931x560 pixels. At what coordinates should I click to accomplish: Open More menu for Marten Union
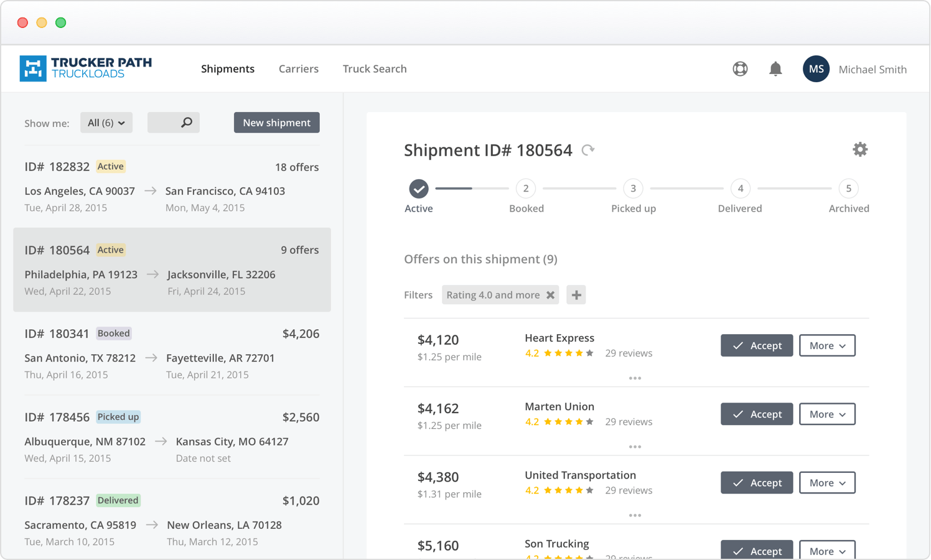coord(827,414)
